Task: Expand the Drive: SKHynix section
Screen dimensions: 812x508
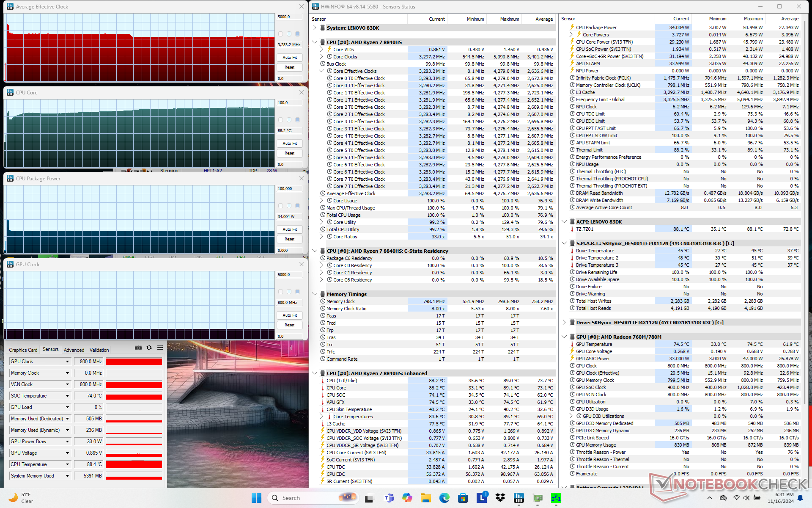Action: pyautogui.click(x=564, y=323)
